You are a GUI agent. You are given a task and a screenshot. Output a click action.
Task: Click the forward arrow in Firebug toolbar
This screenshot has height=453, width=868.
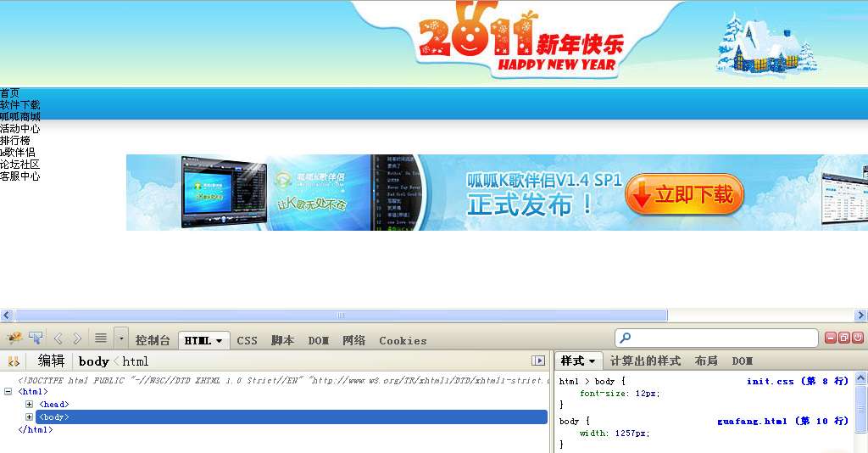coord(77,338)
